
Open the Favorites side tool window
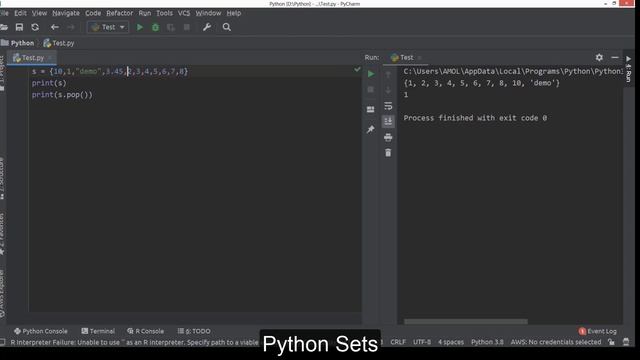2,235
